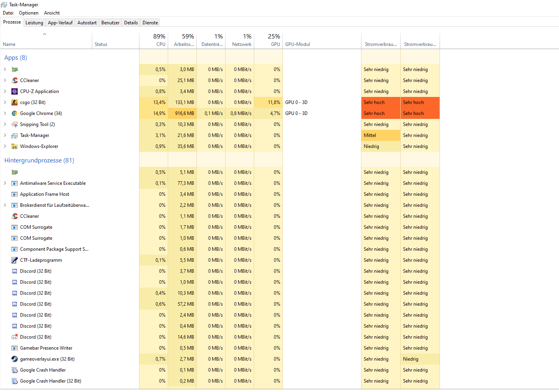Click the Task-Manager process icon in Apps

point(15,135)
